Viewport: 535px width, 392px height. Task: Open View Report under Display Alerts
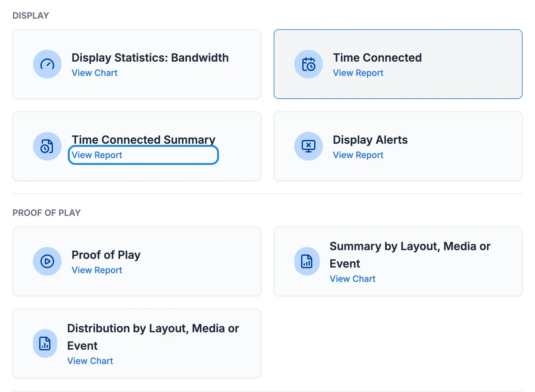click(x=358, y=155)
